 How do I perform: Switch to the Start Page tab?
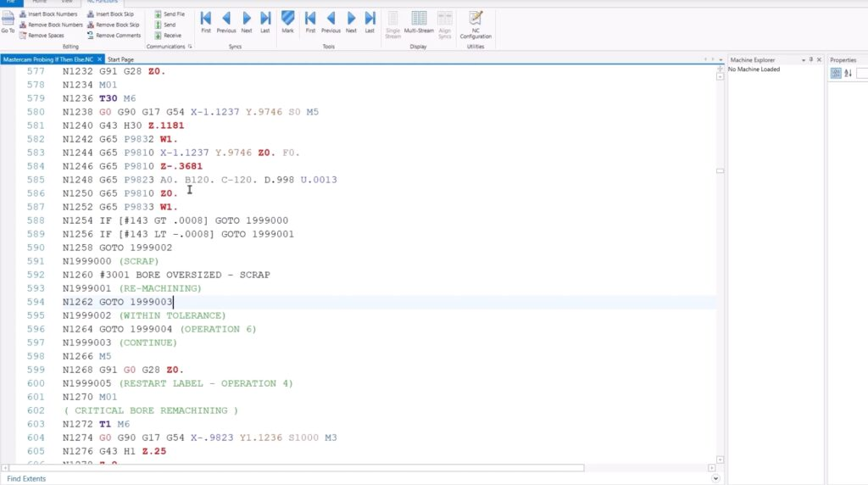(120, 59)
